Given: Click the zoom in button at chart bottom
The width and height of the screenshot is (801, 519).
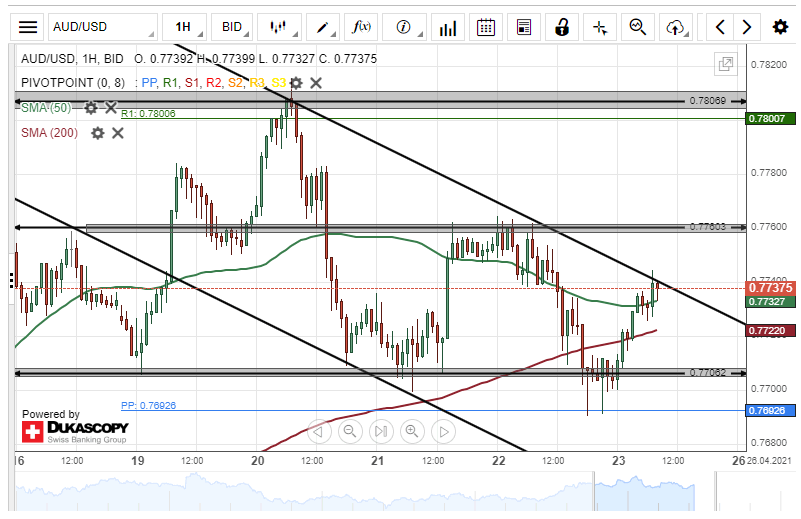Looking at the screenshot, I should tap(411, 431).
